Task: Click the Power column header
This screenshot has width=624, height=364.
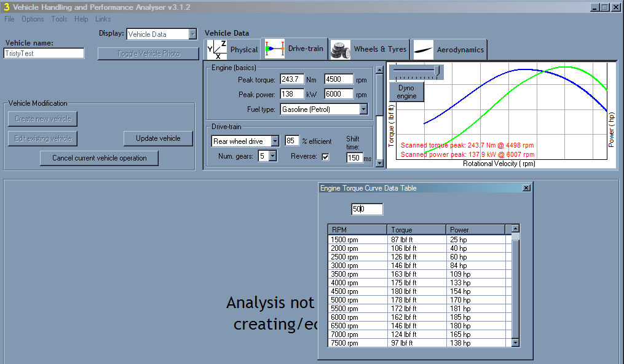Action: click(476, 229)
